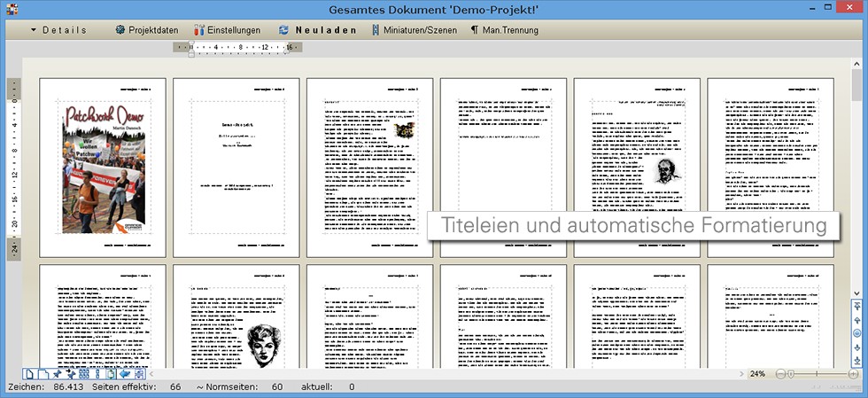The height and width of the screenshot is (398, 868).
Task: Select Man.Trennung manual hyphenation
Action: point(505,30)
